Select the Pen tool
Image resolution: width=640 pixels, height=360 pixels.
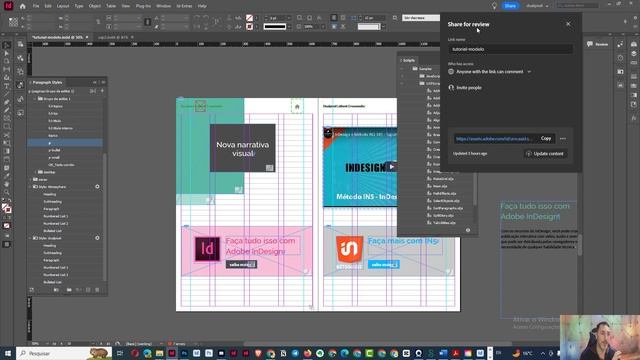click(7, 102)
